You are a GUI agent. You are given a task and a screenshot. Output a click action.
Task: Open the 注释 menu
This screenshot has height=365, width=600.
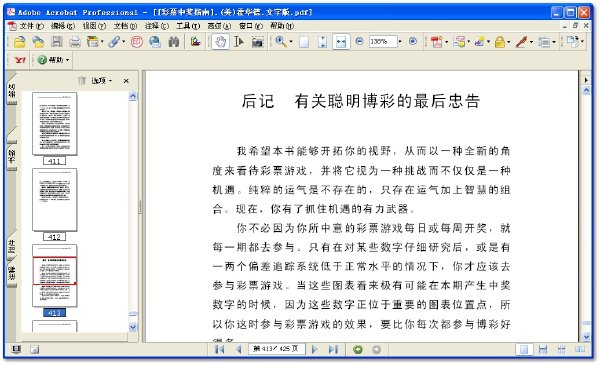157,26
